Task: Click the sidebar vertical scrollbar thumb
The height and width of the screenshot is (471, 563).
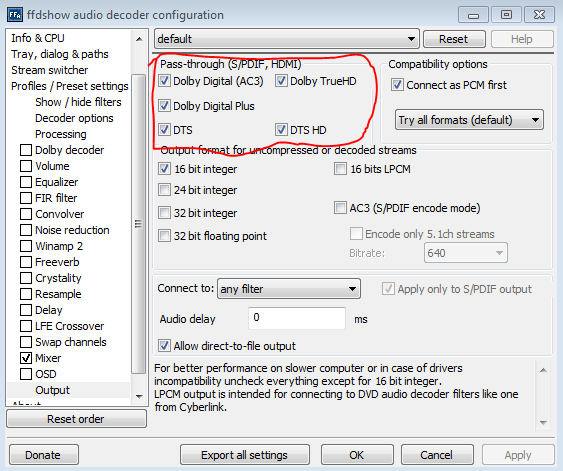Action: point(139,224)
